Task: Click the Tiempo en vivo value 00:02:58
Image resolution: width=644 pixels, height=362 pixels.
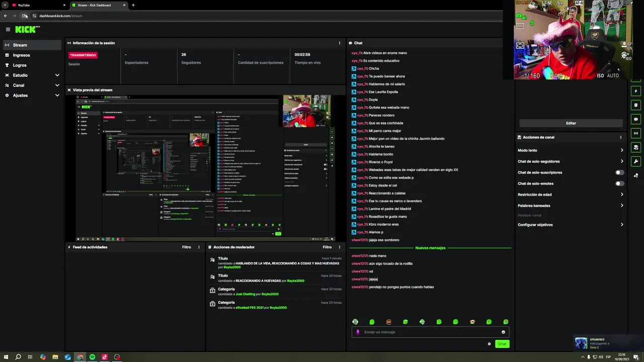Action: (302, 54)
